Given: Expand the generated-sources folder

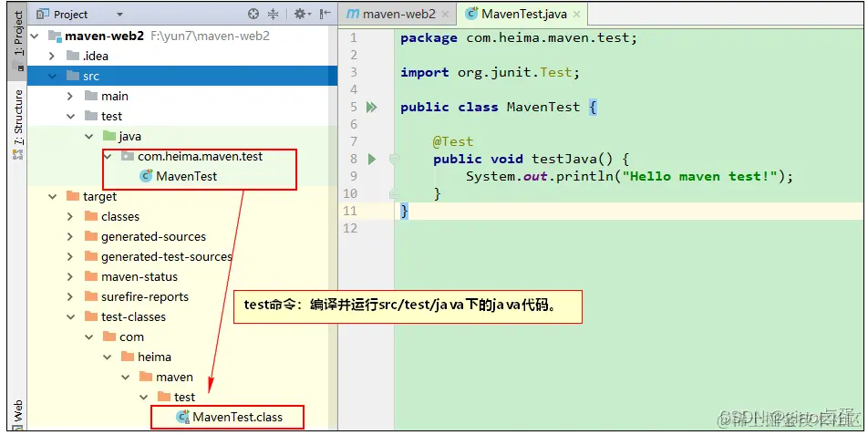Looking at the screenshot, I should coord(70,236).
